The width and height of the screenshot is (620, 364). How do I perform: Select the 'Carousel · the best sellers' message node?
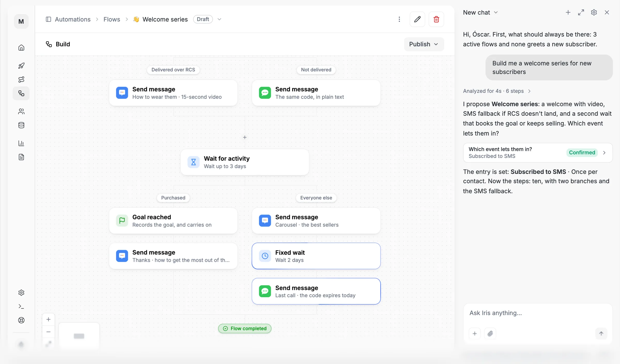[316, 221]
